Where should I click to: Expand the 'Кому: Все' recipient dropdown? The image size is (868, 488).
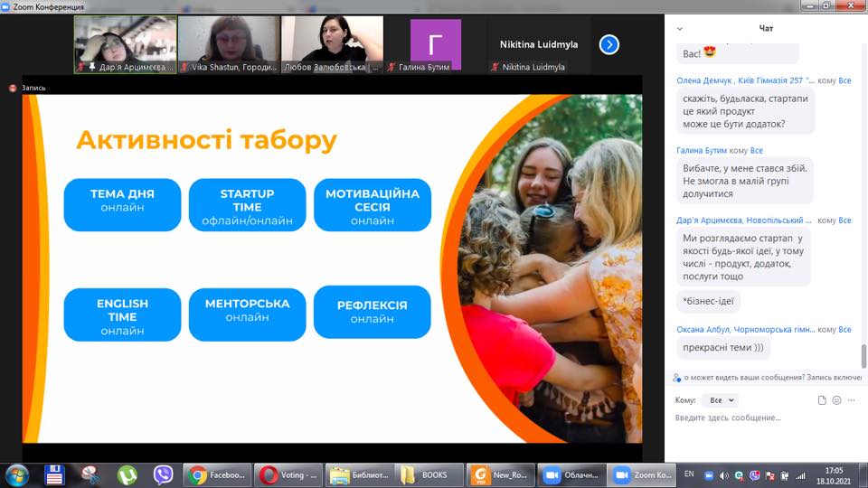click(x=720, y=400)
